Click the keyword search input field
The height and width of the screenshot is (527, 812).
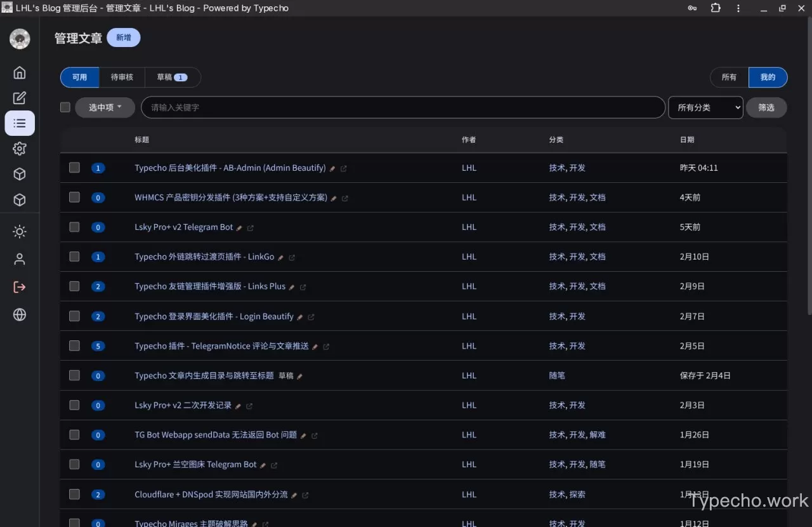pyautogui.click(x=403, y=107)
